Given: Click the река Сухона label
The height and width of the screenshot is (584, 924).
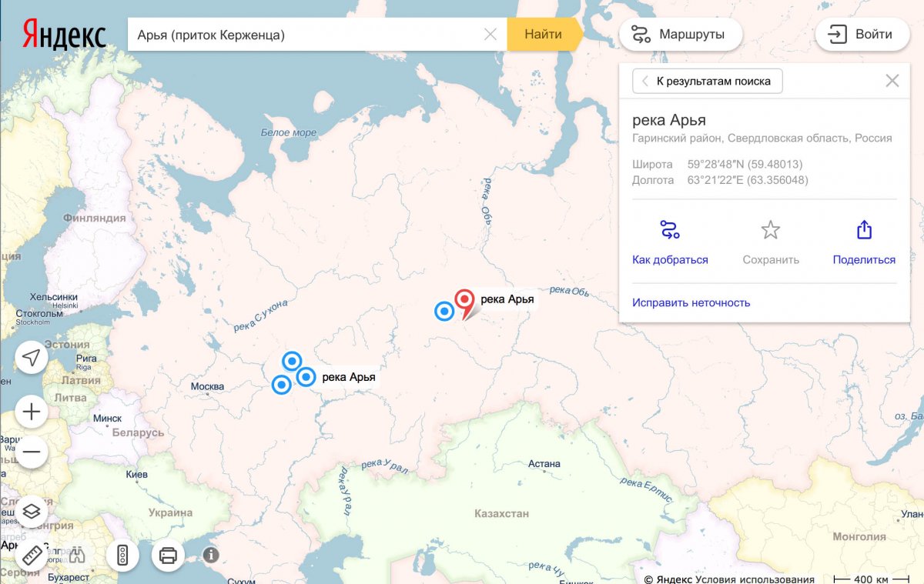Looking at the screenshot, I should point(260,316).
